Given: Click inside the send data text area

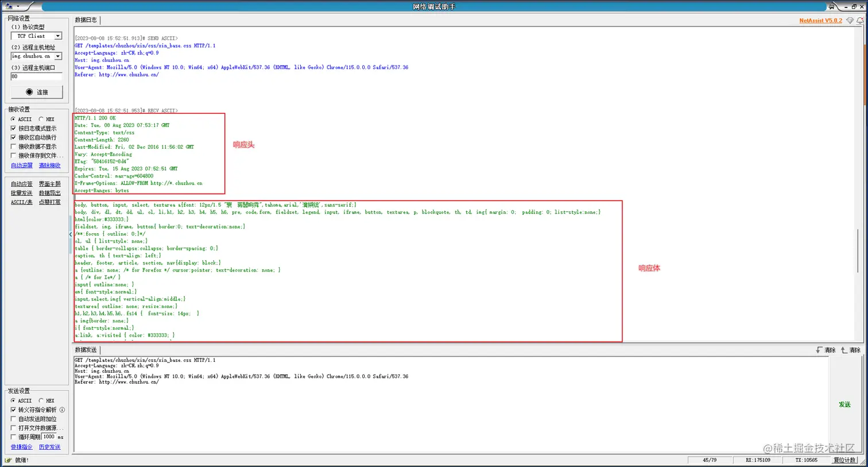Looking at the screenshot, I should [x=451, y=405].
